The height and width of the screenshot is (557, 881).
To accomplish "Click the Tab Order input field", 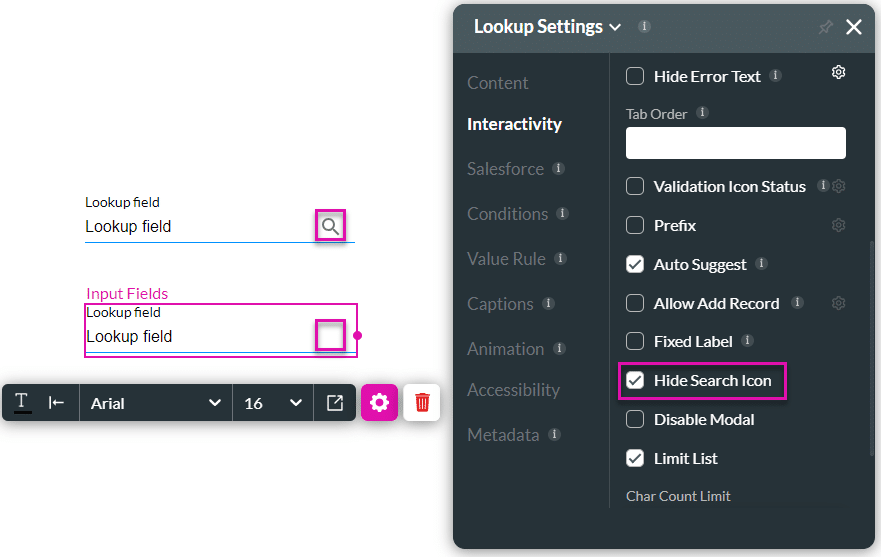I will [735, 143].
